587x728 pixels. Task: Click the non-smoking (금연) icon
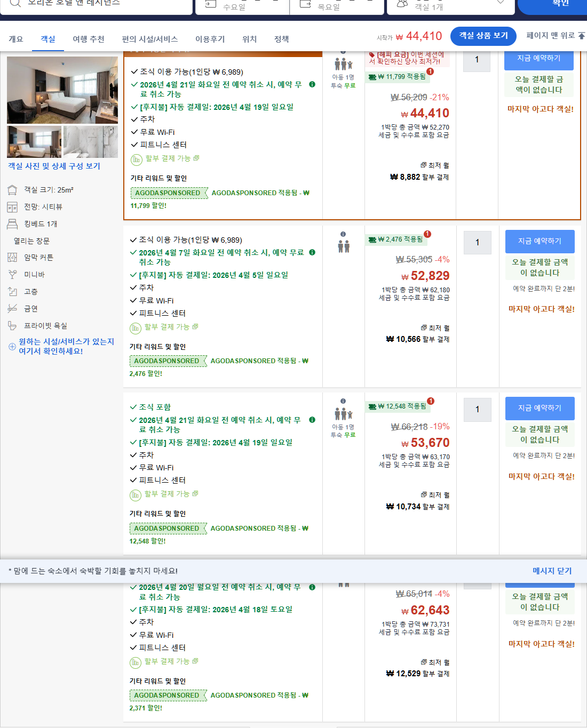click(12, 308)
